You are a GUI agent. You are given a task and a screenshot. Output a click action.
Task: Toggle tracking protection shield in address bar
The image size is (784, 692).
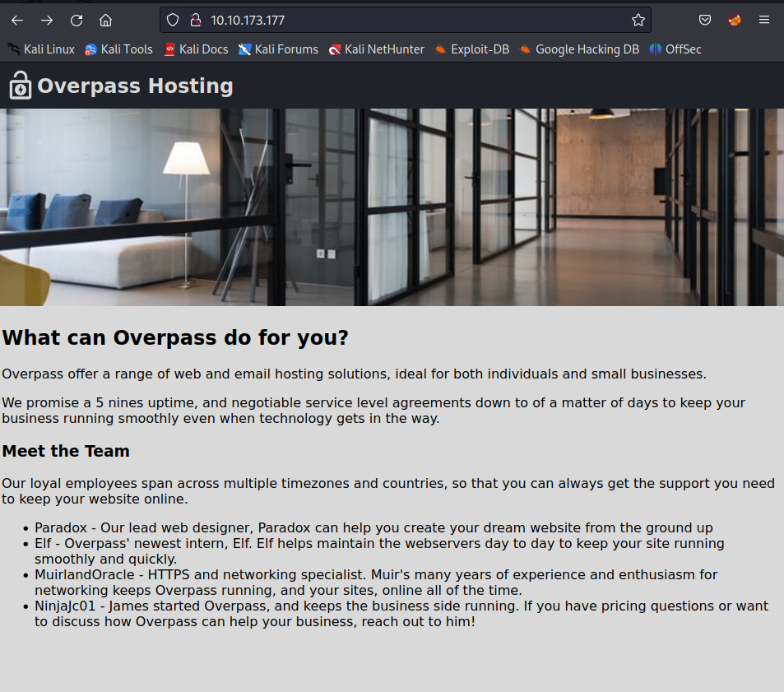[172, 20]
